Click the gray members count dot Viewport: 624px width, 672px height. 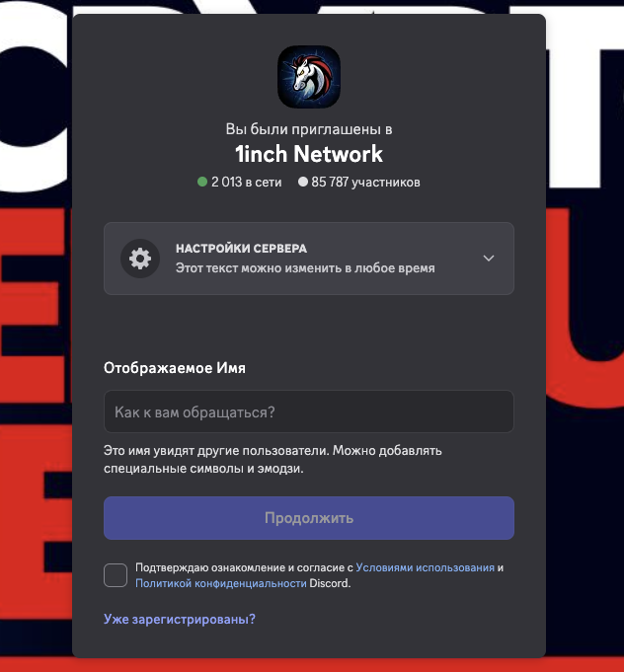point(303,182)
